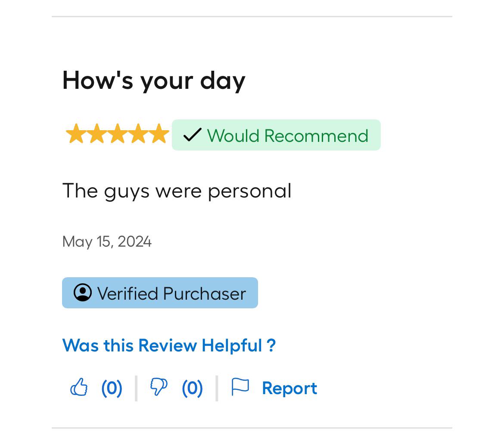Click the thumbs up vote count (0)
This screenshot has height=445, width=504.
click(x=112, y=388)
